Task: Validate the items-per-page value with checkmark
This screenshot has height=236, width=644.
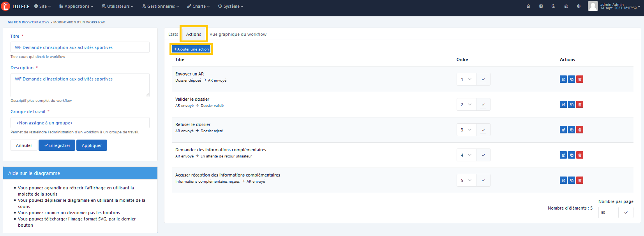Action: (x=626, y=213)
